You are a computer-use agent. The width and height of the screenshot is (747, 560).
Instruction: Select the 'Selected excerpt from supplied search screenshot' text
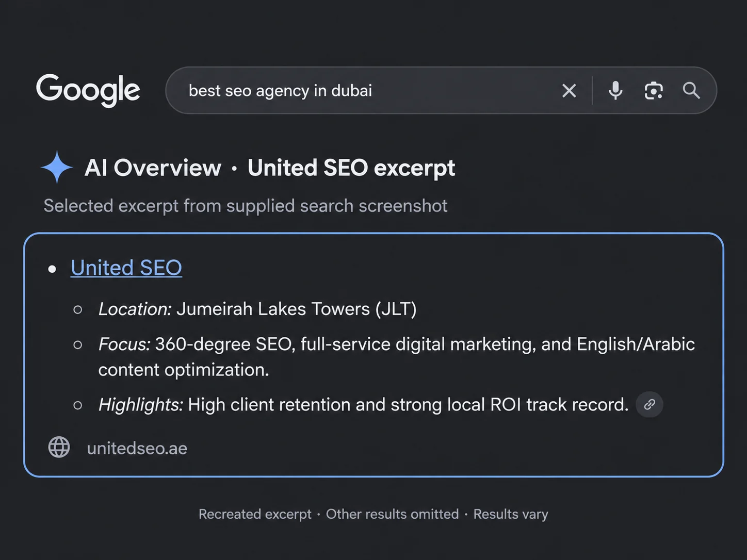246,206
